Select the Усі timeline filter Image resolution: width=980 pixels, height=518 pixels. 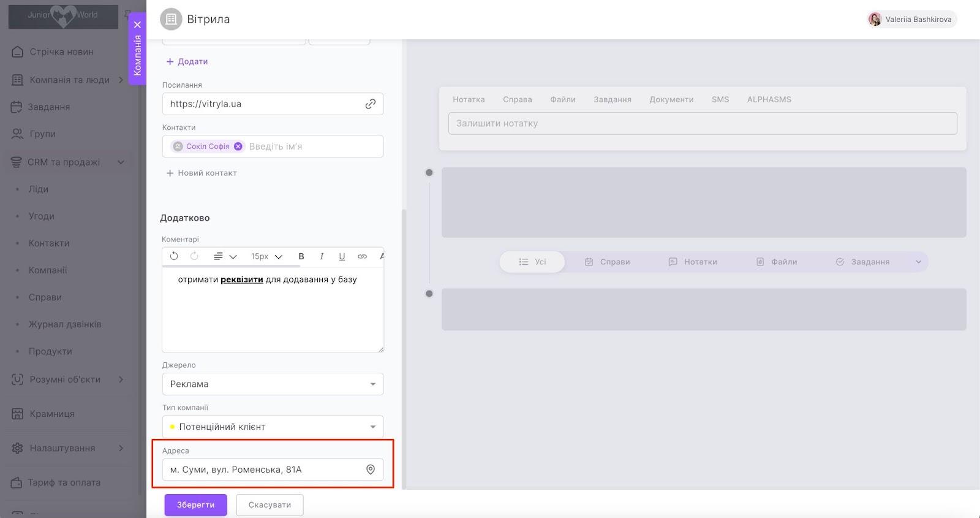[x=532, y=262]
